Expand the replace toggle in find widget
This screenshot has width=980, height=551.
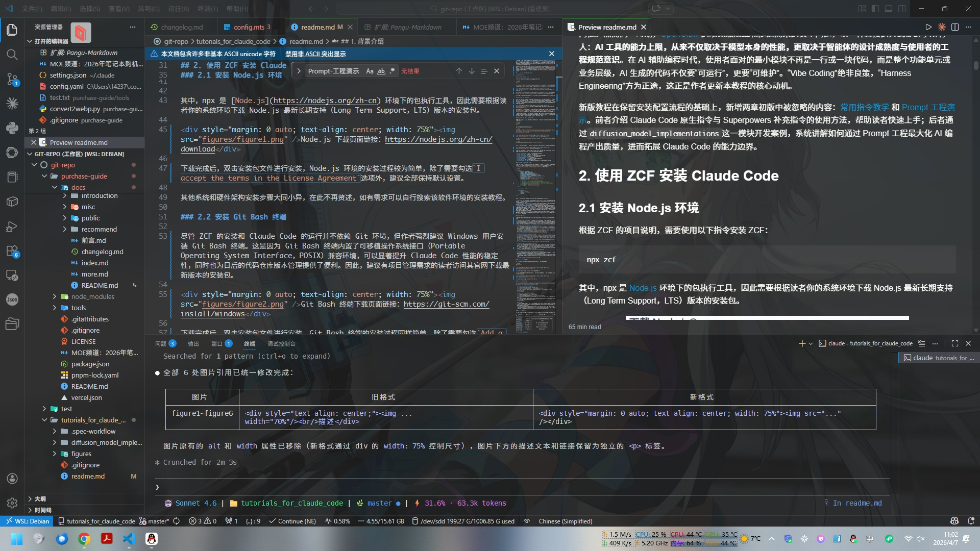(298, 71)
